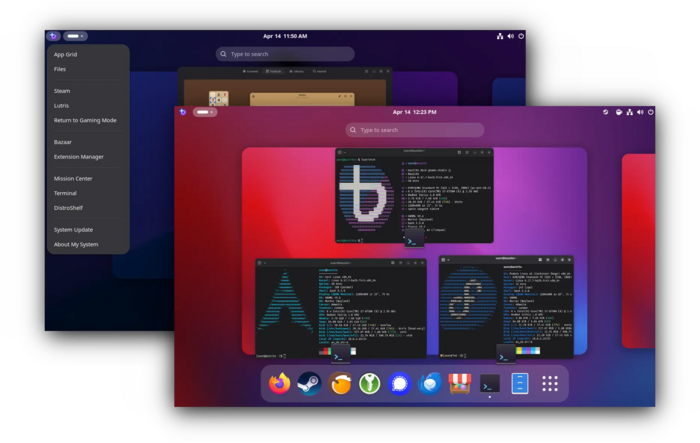Click the blue file cabinet dock icon
Viewport: 700px width, 443px height.
[519, 384]
